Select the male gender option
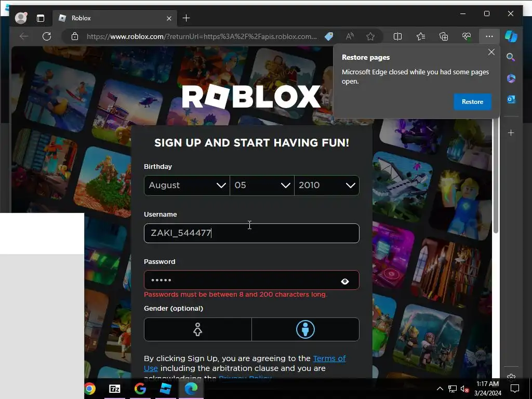Image resolution: width=532 pixels, height=399 pixels. [305, 329]
